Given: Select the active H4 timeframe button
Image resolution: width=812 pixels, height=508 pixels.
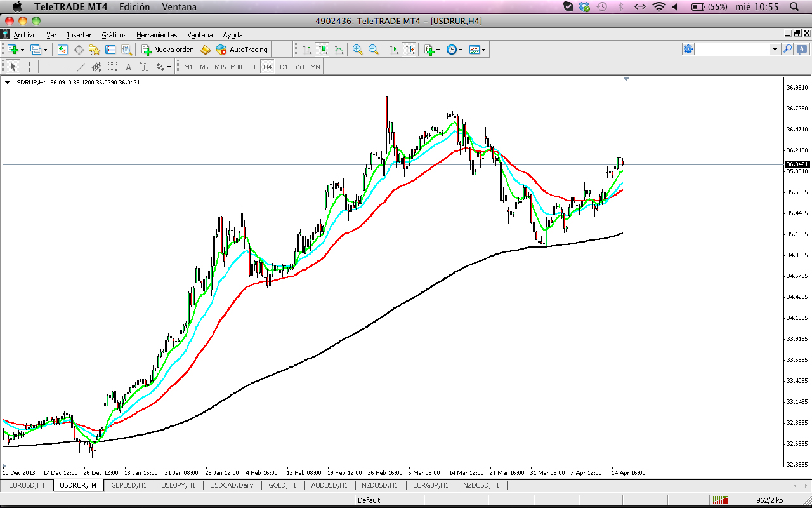Looking at the screenshot, I should pos(267,67).
